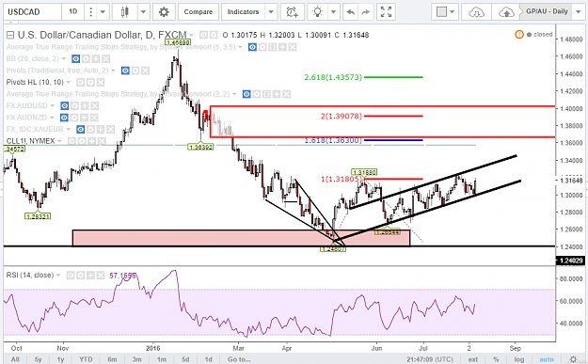
Task: Remove BB (20, close, 2) indicator
Action: pos(105,59)
